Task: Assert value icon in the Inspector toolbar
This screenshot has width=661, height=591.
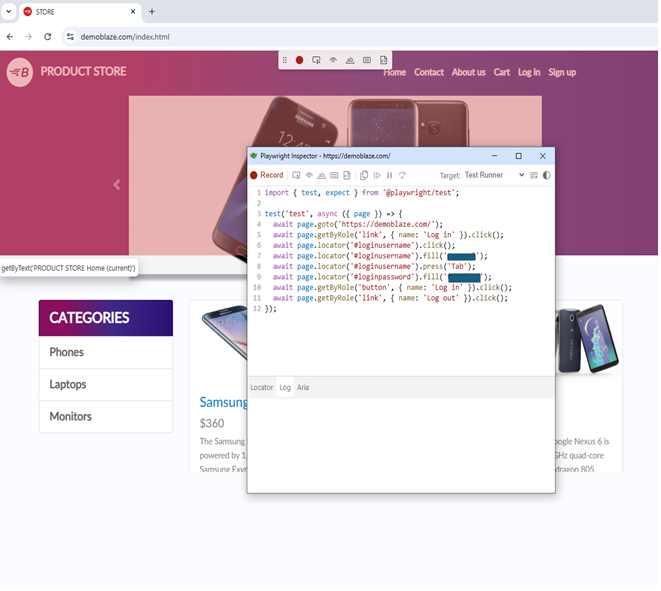Action: click(334, 175)
